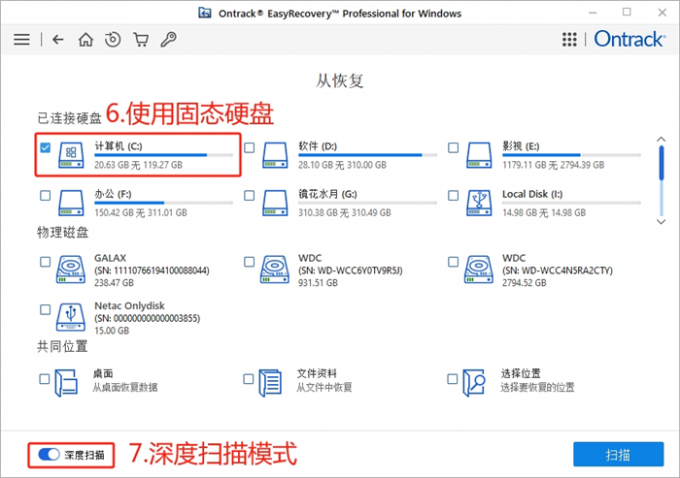Click the 软件 (D:) usage bar
This screenshot has height=478, width=680.
click(367, 155)
